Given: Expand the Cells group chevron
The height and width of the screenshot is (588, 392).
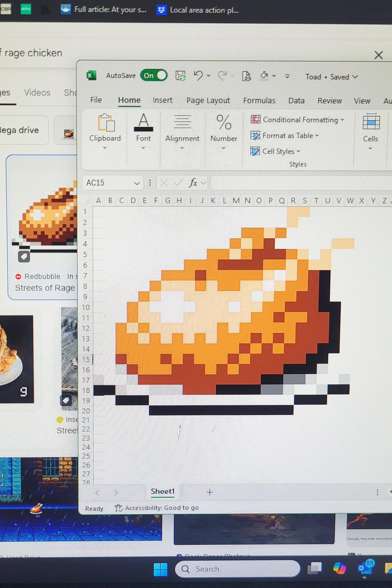Looking at the screenshot, I should (371, 148).
